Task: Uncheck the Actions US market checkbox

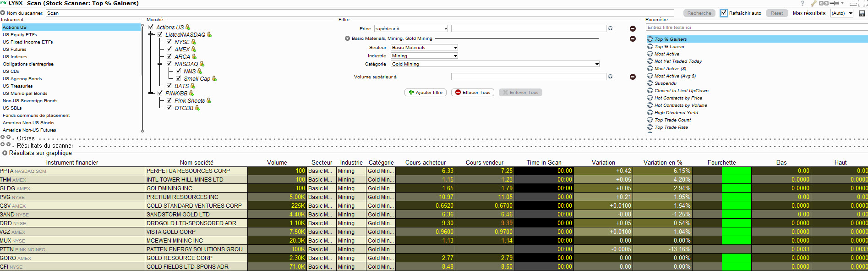Action: tap(151, 27)
